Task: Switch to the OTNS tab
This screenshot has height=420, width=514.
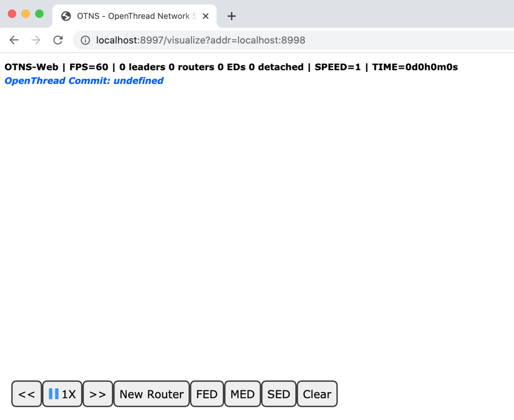Action: [134, 16]
